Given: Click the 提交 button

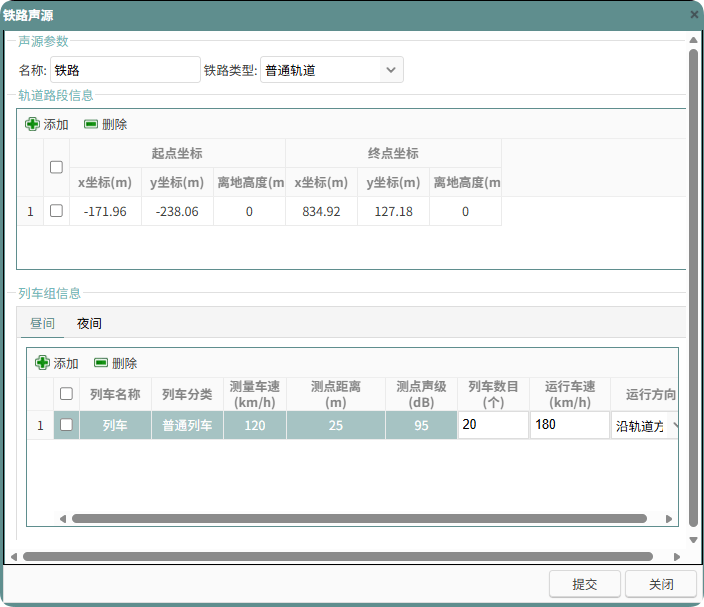Looking at the screenshot, I should coord(585,584).
